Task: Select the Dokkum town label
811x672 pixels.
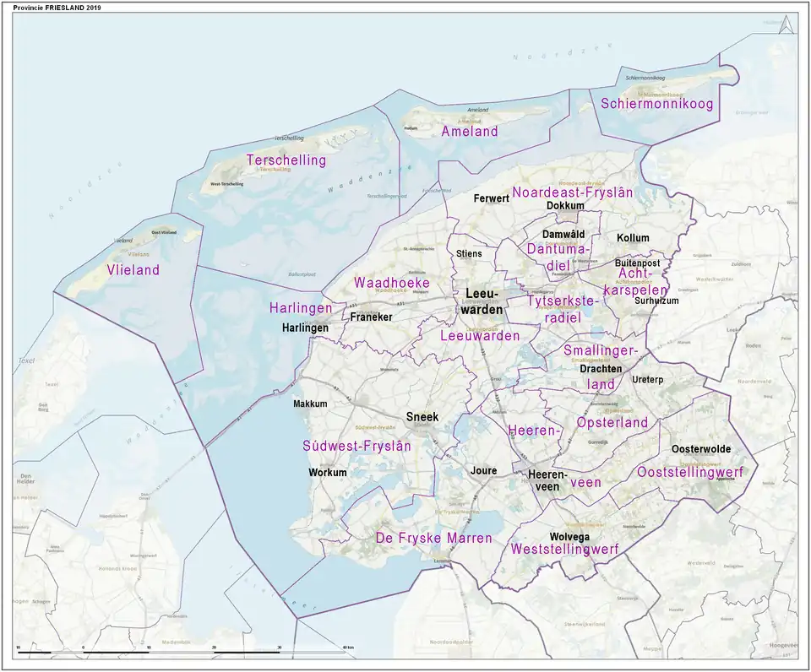Action: click(x=565, y=206)
